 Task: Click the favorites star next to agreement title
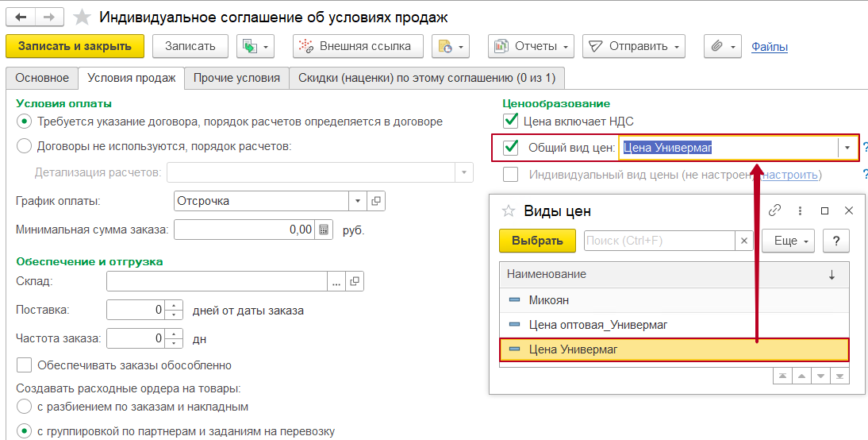click(x=82, y=17)
